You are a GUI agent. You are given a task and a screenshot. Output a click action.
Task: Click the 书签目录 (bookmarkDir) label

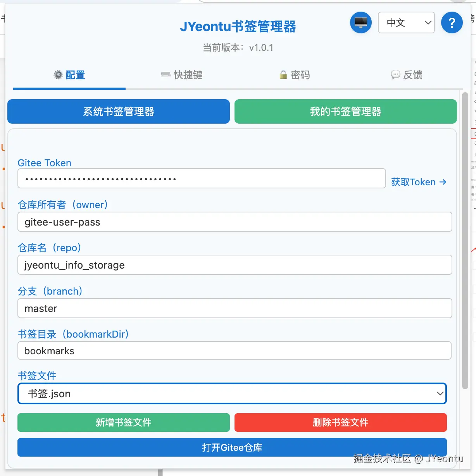[73, 334]
